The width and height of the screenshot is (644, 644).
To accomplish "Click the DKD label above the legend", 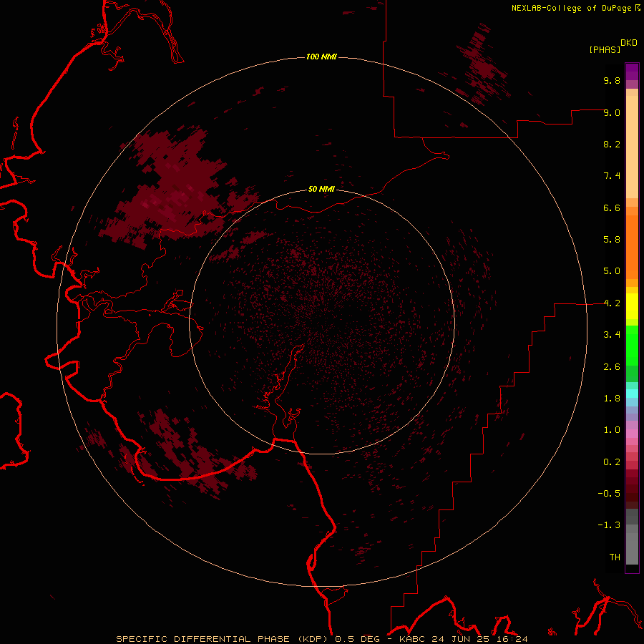I will click(x=629, y=43).
